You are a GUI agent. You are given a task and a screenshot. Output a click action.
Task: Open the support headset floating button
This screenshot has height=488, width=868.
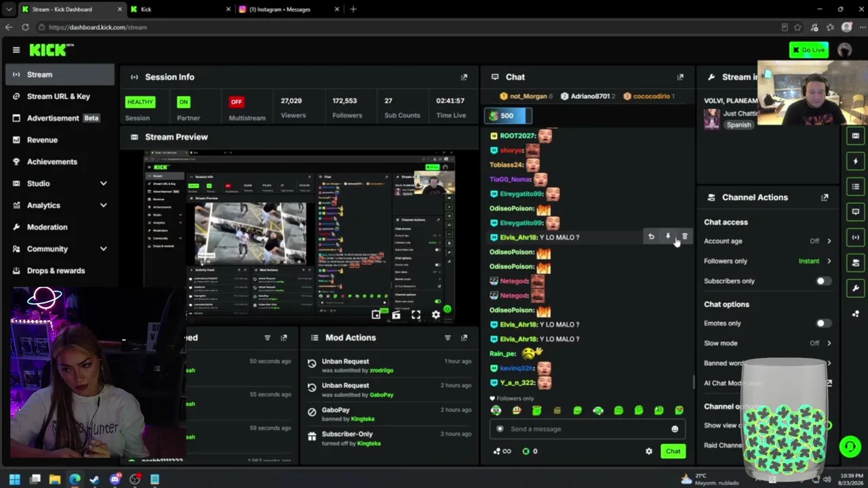(850, 446)
